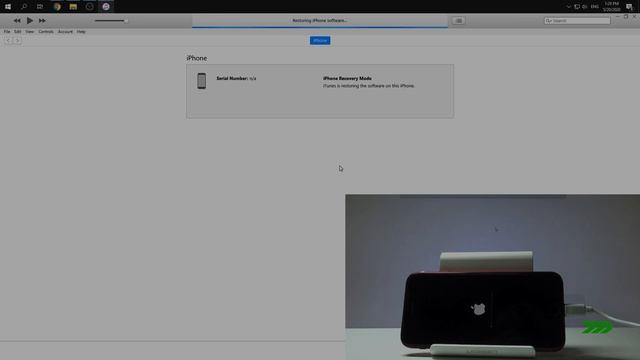
Task: Open File Explorer from the taskbar
Action: click(73, 7)
